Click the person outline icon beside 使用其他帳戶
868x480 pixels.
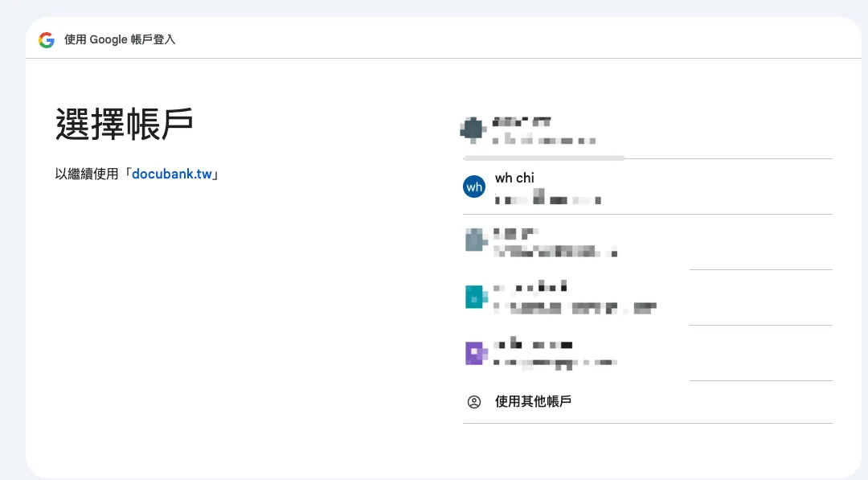pos(474,401)
